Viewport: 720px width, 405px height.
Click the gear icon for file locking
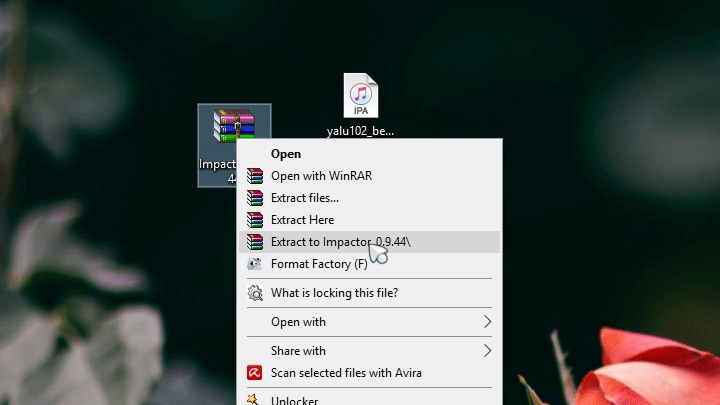coord(255,293)
